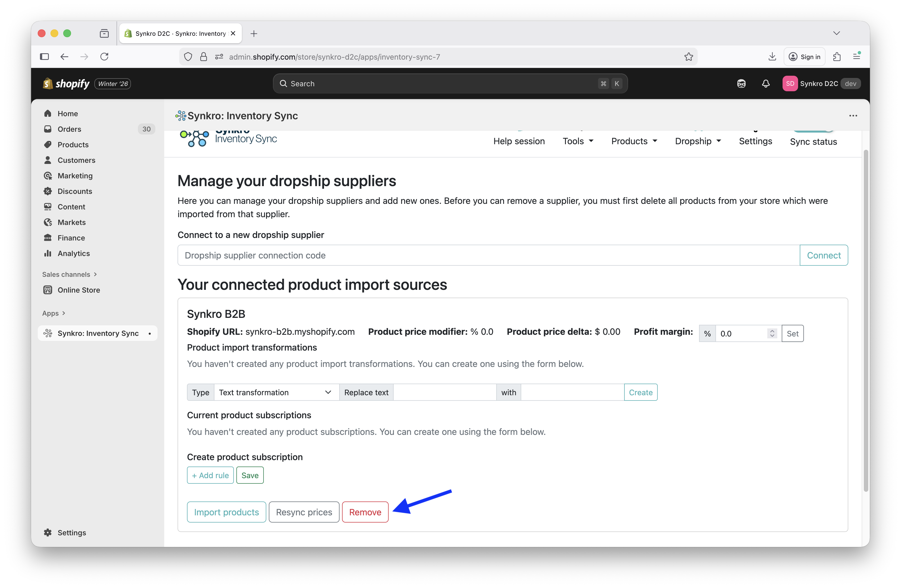Open Synkro: Inventory Sync in Apps
The image size is (901, 588).
point(97,333)
